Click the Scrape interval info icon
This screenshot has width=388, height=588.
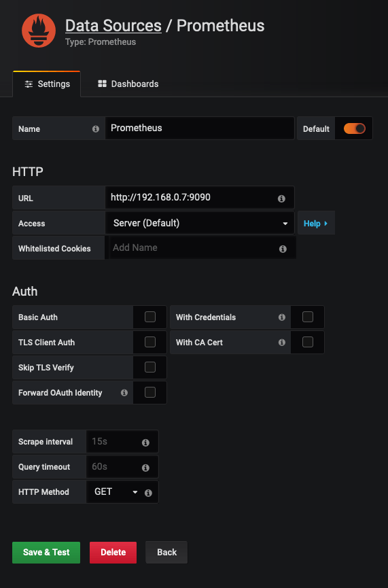pyautogui.click(x=145, y=443)
